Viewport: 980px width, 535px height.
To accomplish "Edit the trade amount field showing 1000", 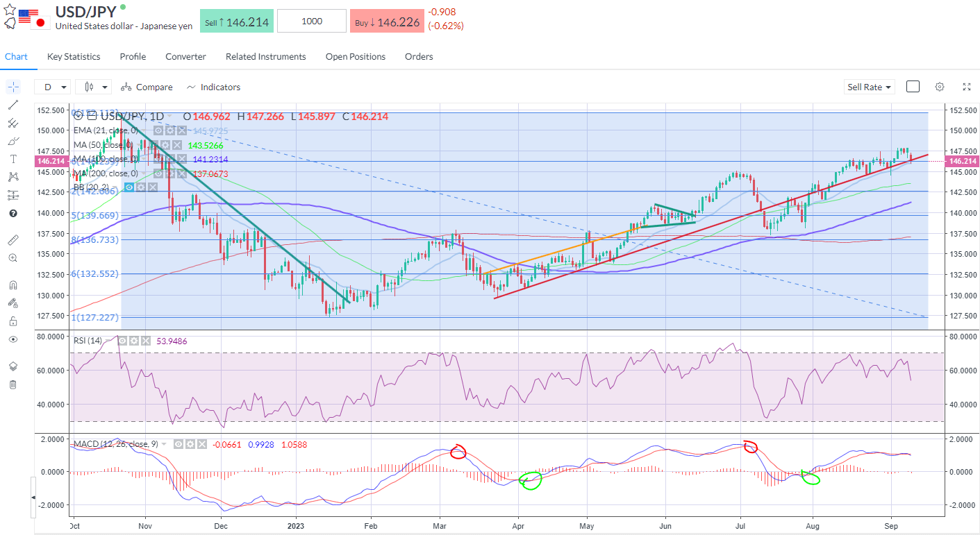I will tap(311, 21).
